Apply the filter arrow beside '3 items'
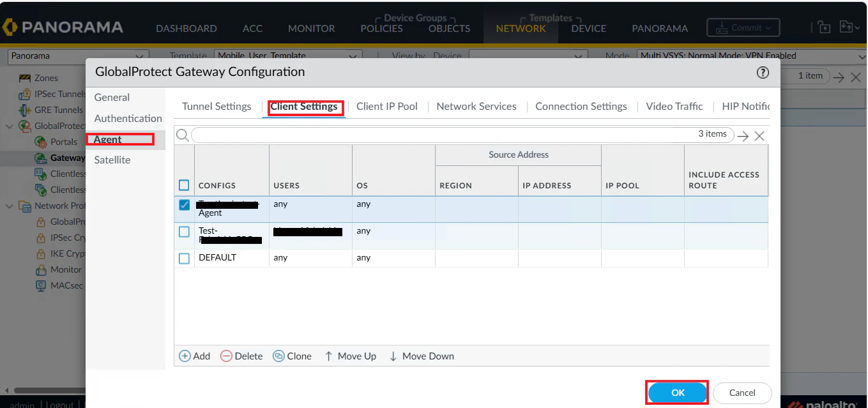The height and width of the screenshot is (408, 868). tap(743, 135)
